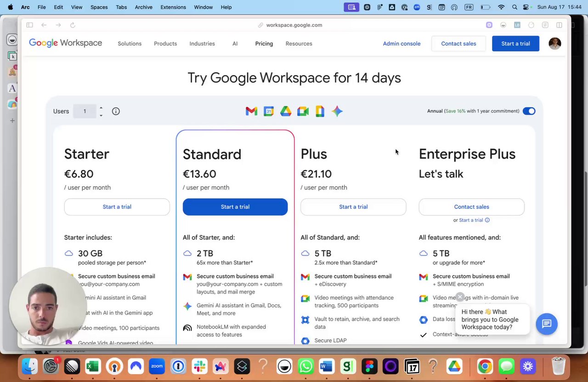Click the Google Drive icon in the app row
Image resolution: width=588 pixels, height=382 pixels.
click(x=286, y=111)
